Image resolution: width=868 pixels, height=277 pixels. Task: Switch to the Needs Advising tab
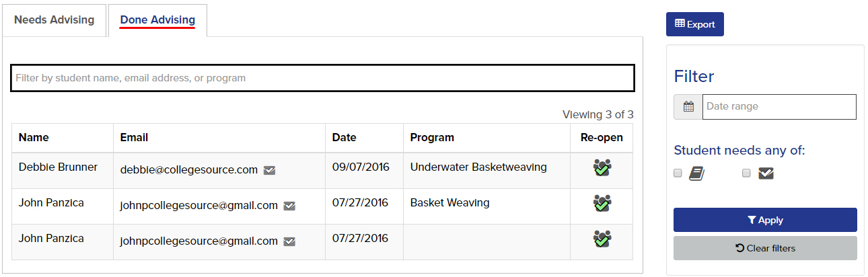pyautogui.click(x=55, y=20)
